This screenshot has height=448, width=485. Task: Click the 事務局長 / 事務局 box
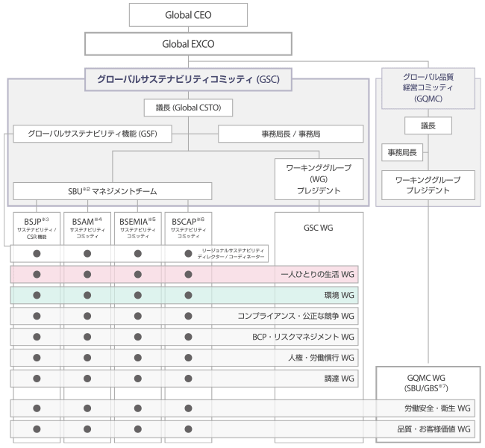coord(290,134)
